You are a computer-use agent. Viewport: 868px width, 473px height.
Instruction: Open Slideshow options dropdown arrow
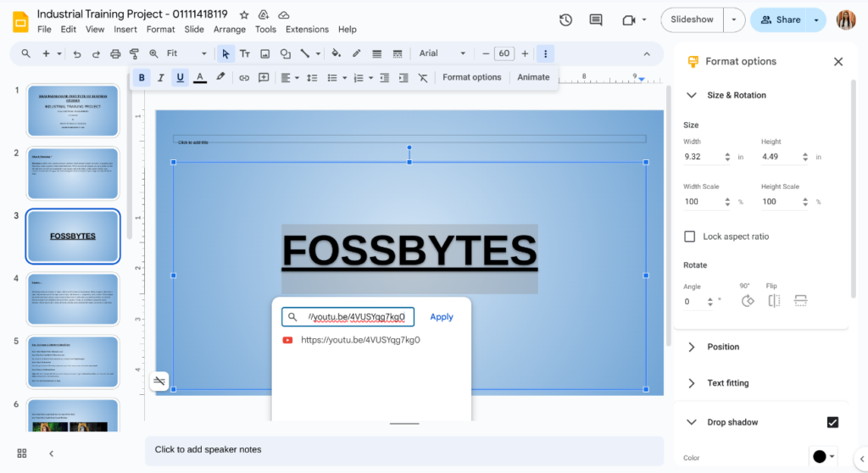[x=734, y=20]
